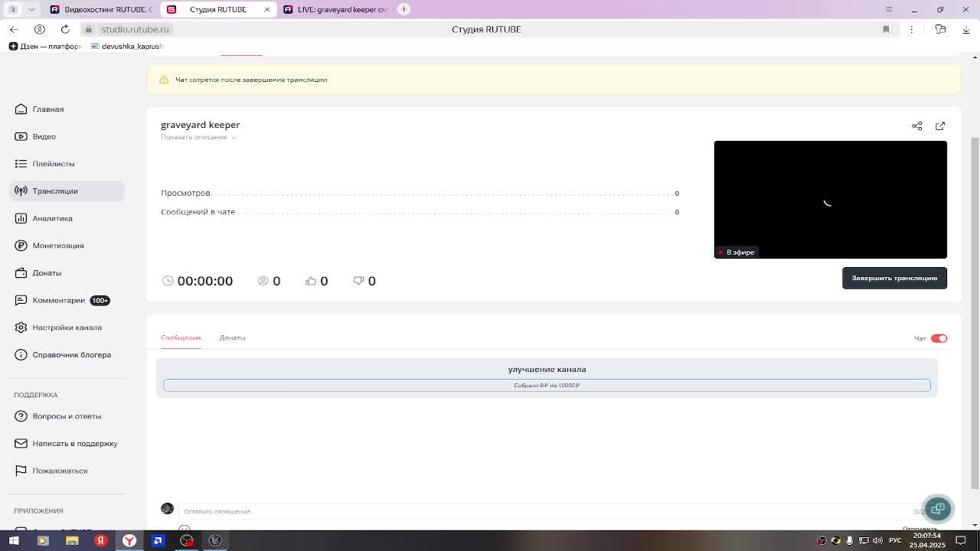Open the stream in a new window icon
The image size is (980, 551).
click(x=940, y=126)
